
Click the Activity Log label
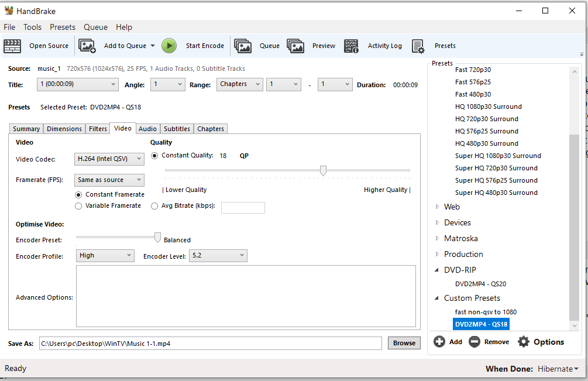(x=385, y=46)
